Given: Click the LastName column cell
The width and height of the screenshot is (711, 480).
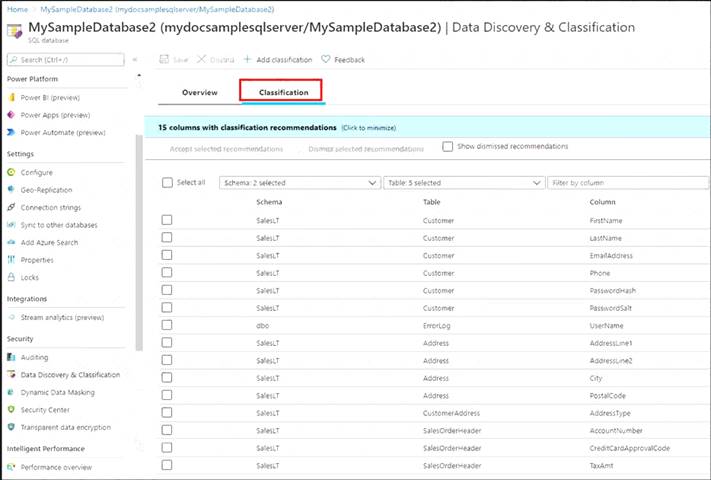Looking at the screenshot, I should tap(605, 238).
